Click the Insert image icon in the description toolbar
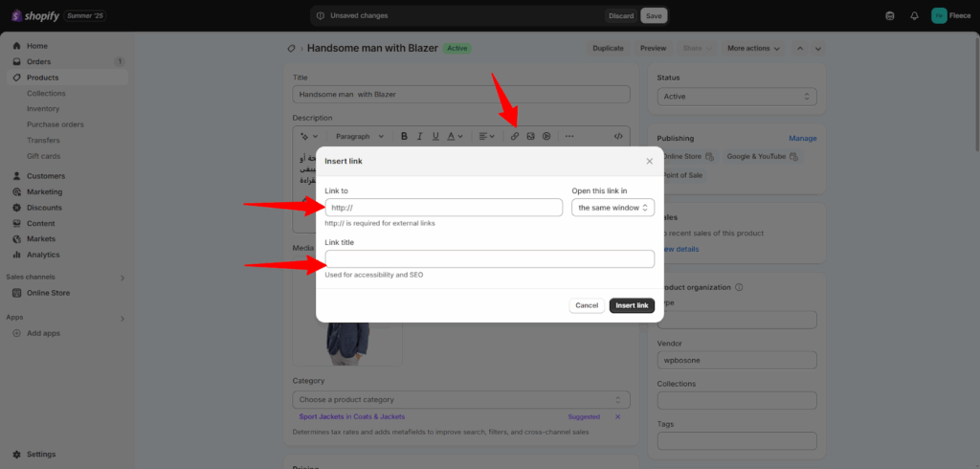This screenshot has height=469, width=980. point(530,137)
